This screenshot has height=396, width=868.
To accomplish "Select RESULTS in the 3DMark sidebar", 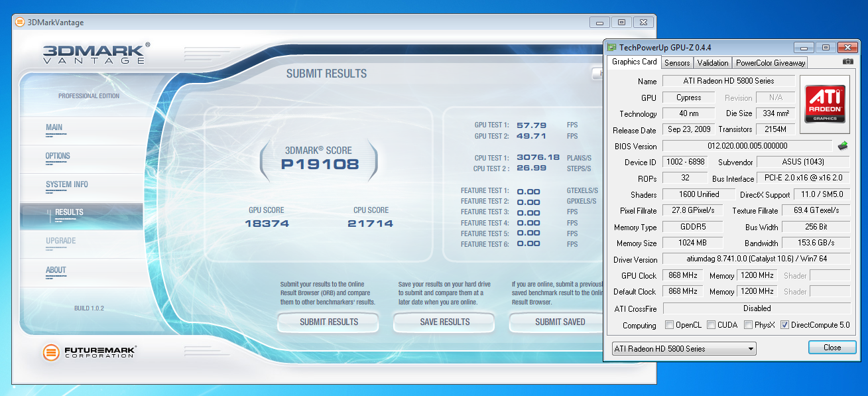I will (x=81, y=215).
